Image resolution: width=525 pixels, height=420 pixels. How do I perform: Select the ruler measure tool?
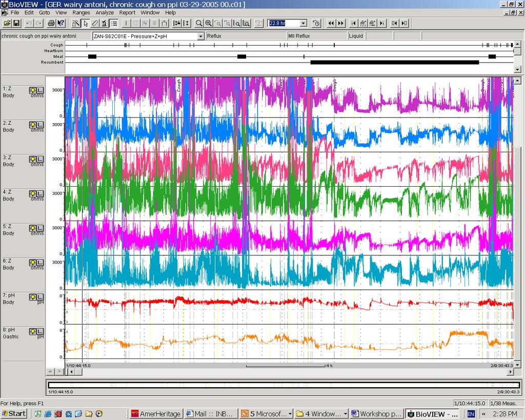click(95, 23)
